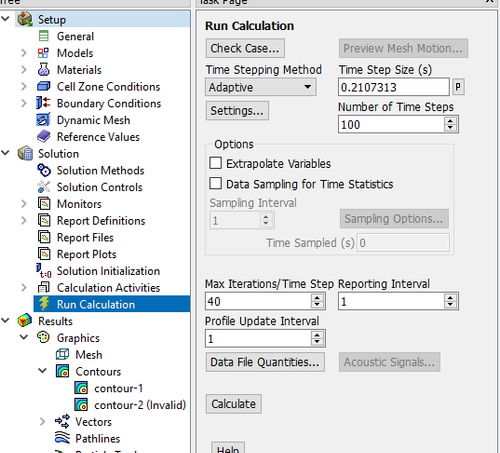Click the Solution Methods icon

click(x=44, y=170)
